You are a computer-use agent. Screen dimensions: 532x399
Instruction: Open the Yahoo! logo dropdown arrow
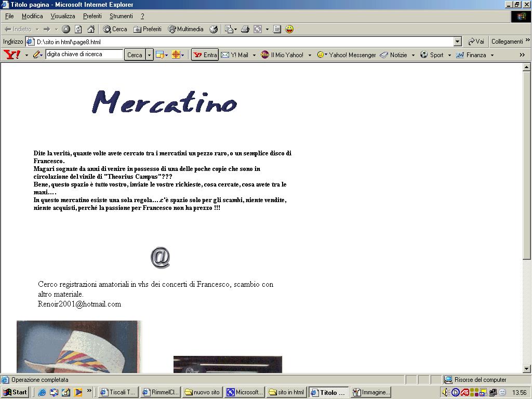[26, 55]
